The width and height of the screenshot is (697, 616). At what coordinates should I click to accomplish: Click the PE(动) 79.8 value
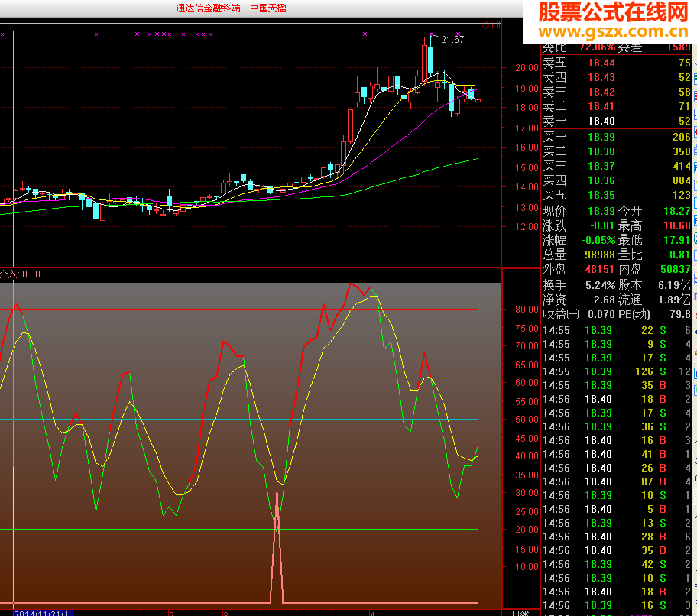[680, 315]
